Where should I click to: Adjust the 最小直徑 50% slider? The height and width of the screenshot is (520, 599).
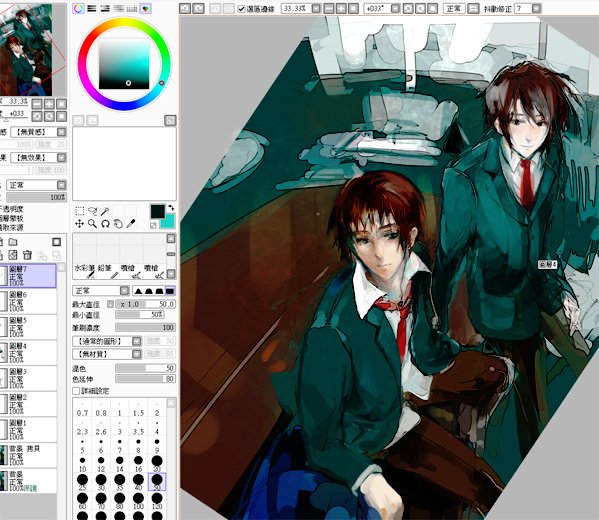pos(140,315)
